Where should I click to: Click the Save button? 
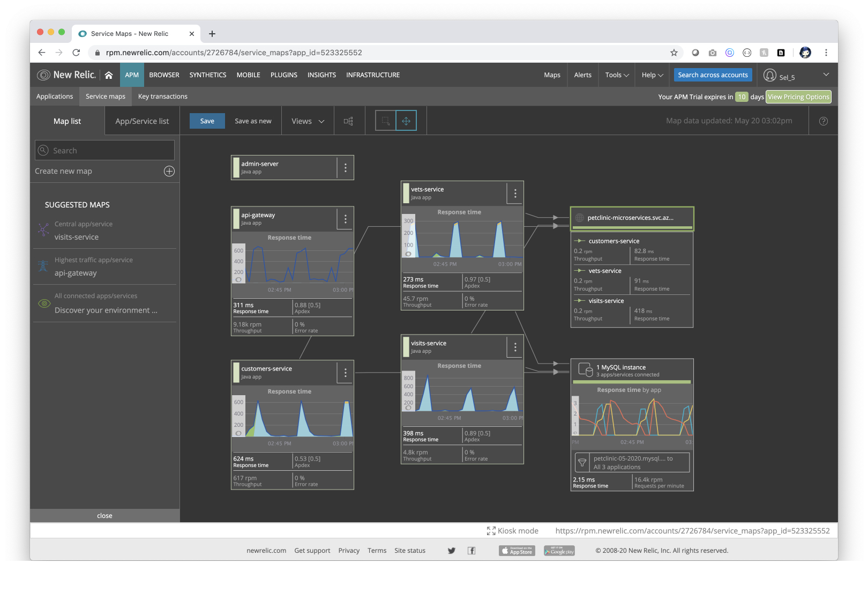207,121
